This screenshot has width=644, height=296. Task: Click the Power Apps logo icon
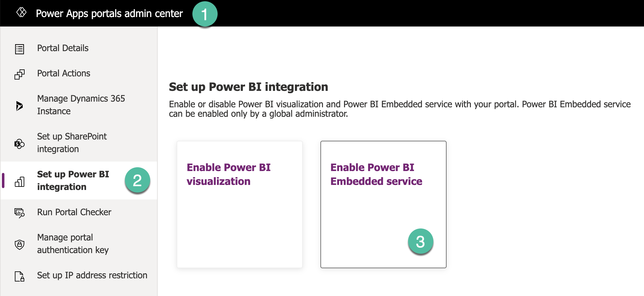21,13
